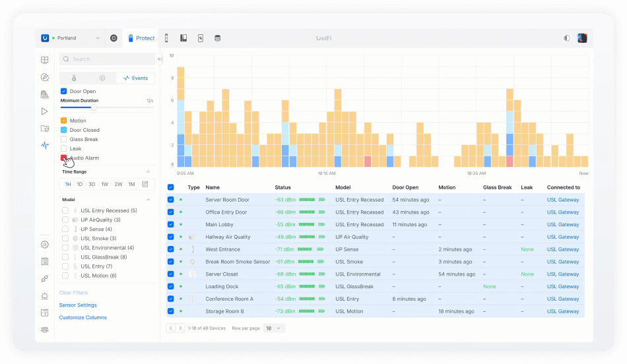Screen dimensions: 627x364
Task: Switch to the temperature thermometer view
Action: click(x=74, y=78)
